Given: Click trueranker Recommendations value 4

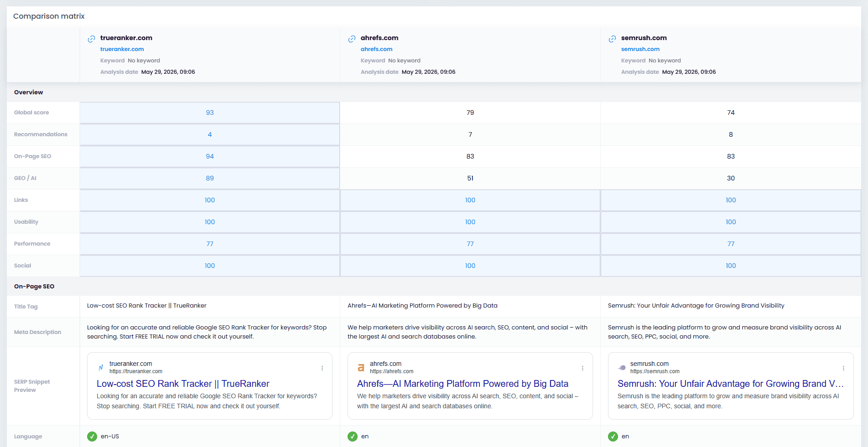Looking at the screenshot, I should 210,134.
